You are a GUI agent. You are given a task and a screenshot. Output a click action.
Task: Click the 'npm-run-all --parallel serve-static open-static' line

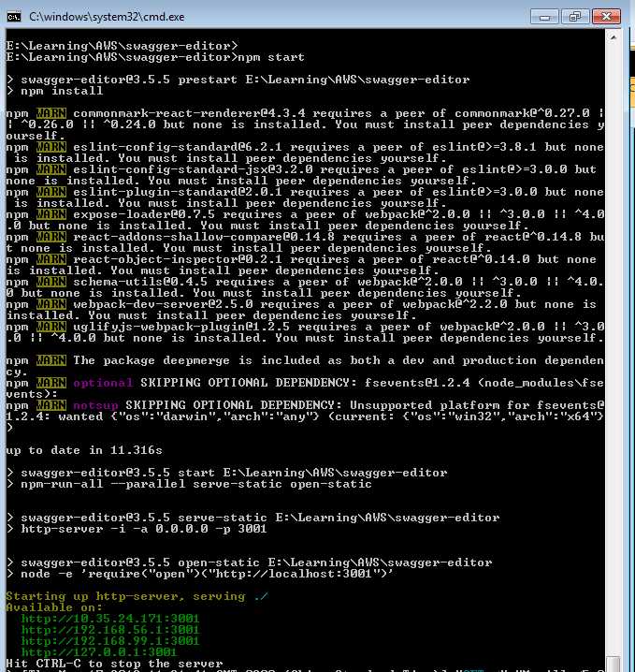pyautogui.click(x=196, y=484)
